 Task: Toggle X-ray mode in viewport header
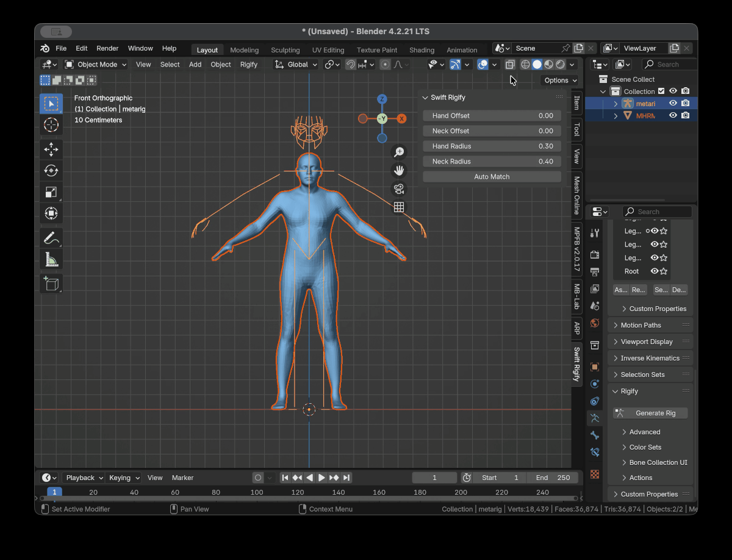point(510,64)
